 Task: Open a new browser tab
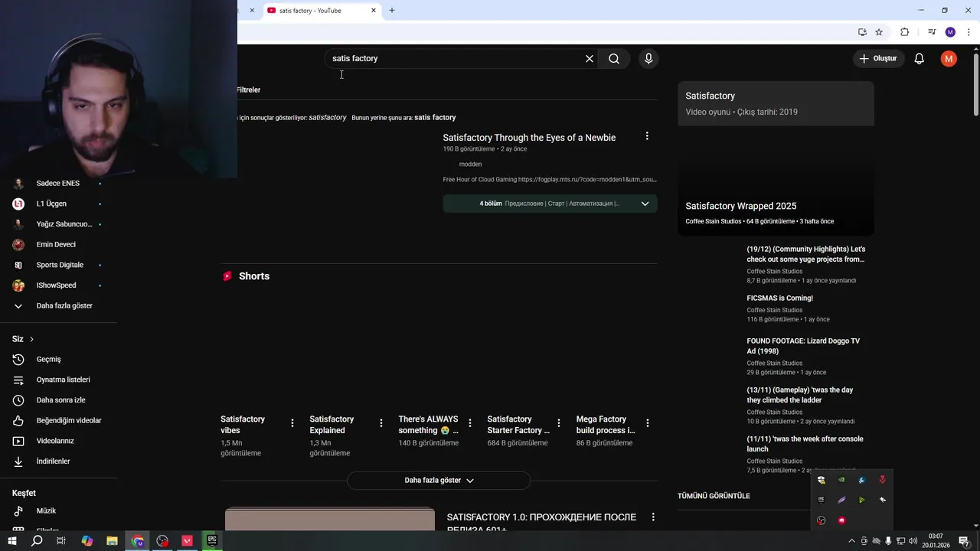click(392, 11)
